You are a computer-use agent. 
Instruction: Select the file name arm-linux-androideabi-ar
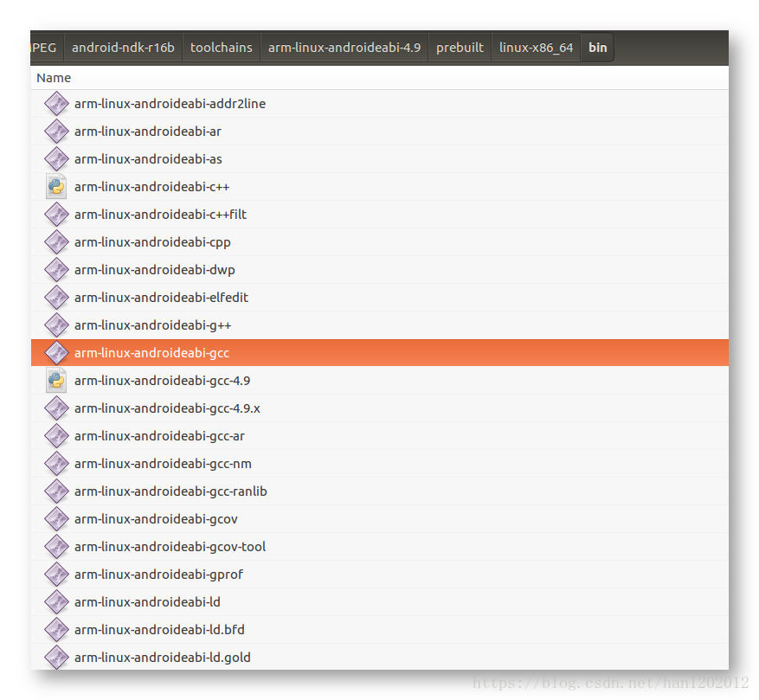pyautogui.click(x=148, y=132)
